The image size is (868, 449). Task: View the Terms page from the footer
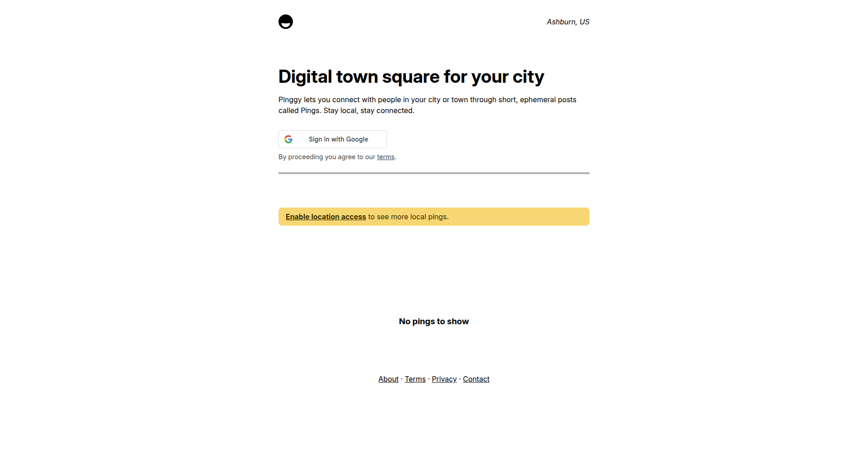[415, 379]
